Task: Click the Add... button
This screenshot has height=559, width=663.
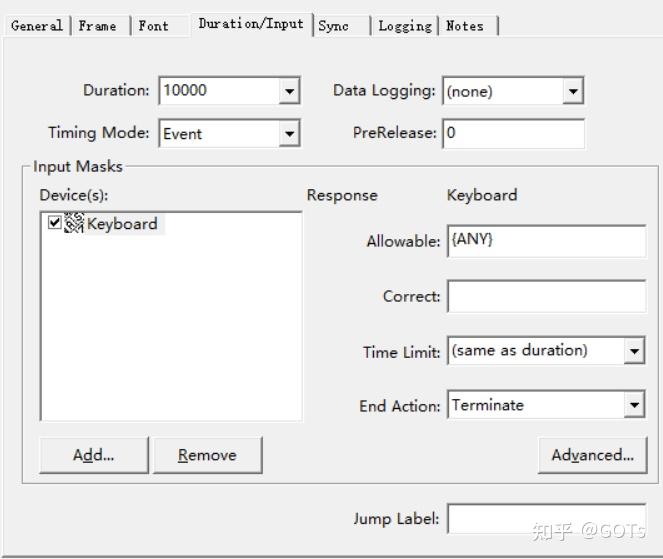Action: click(x=94, y=455)
